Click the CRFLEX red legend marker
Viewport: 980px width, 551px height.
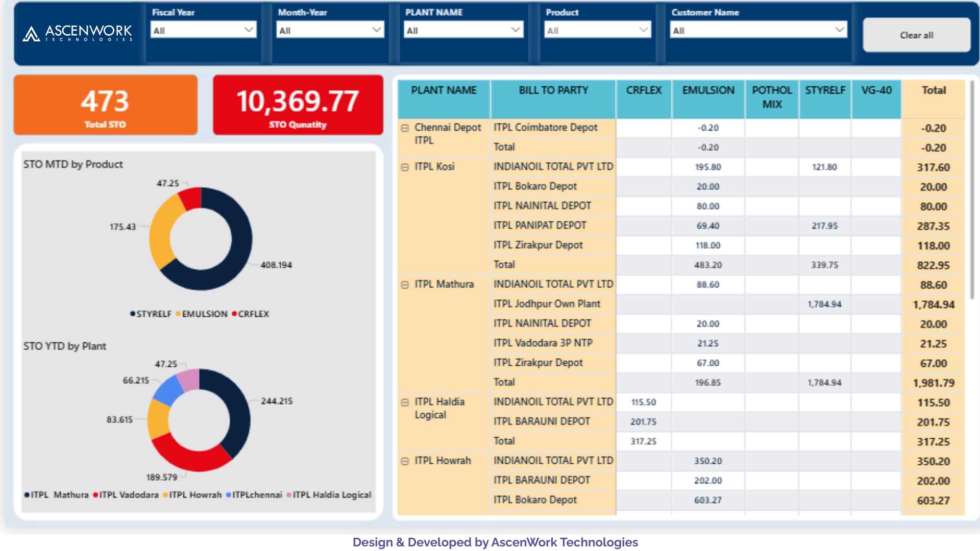click(x=234, y=314)
